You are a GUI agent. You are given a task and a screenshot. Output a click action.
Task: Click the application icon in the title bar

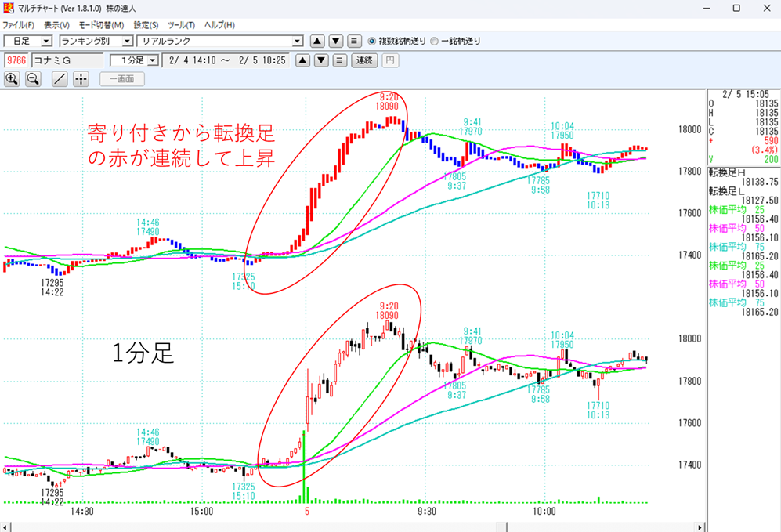coord(8,8)
